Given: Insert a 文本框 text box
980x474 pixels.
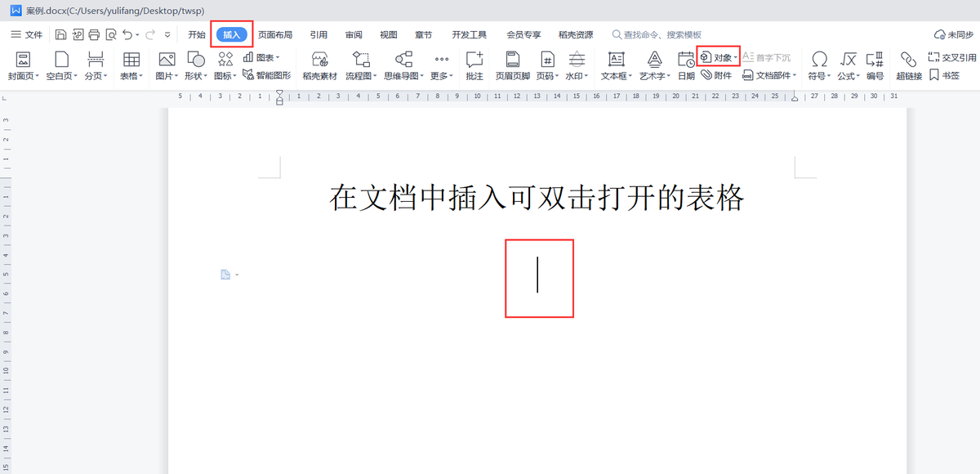Looking at the screenshot, I should click(x=617, y=66).
